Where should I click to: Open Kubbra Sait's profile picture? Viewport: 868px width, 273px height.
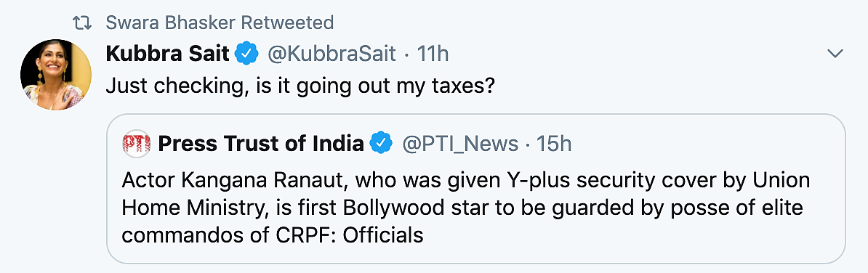point(56,75)
